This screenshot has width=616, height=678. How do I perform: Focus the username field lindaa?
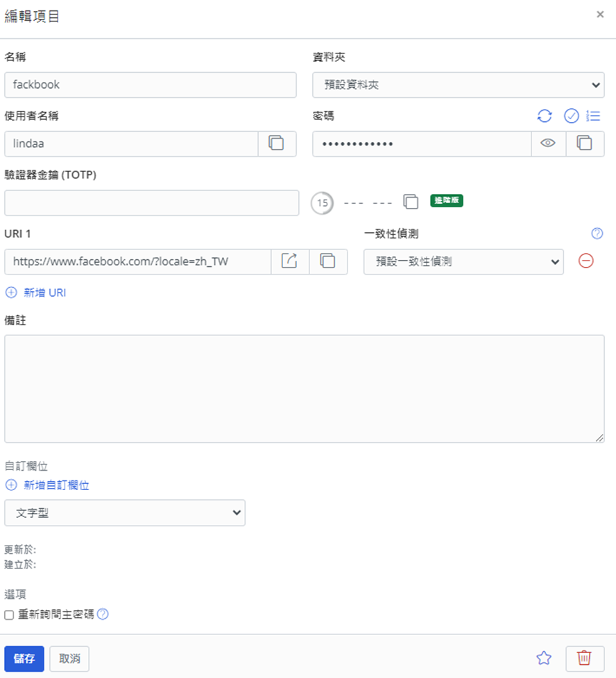(x=131, y=144)
